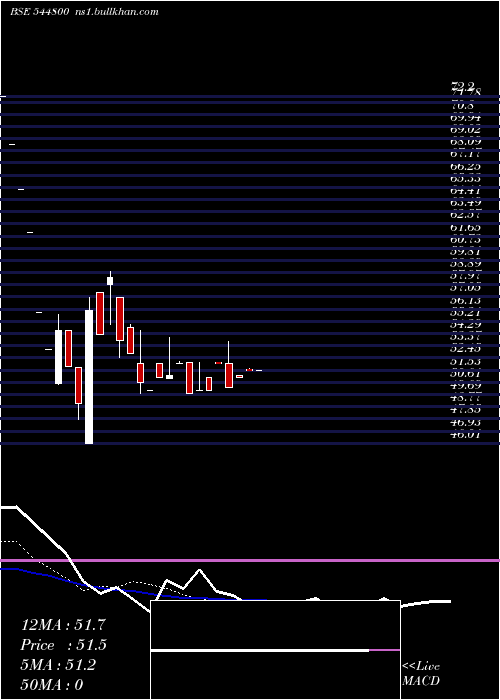Click the 49.69 price axis label

466,385
